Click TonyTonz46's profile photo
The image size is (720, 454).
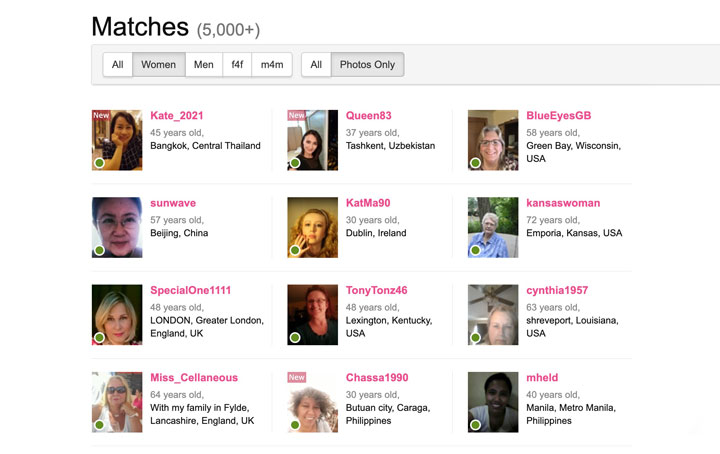click(313, 314)
